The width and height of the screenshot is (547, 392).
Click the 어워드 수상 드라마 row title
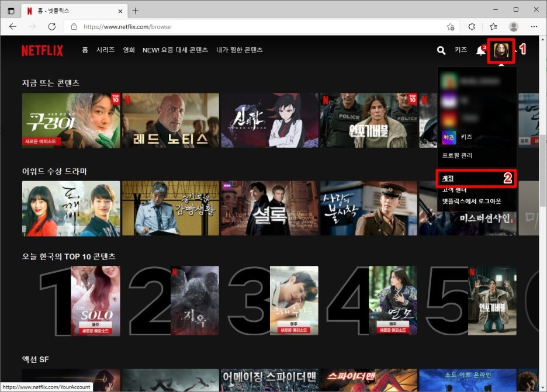[x=54, y=172]
